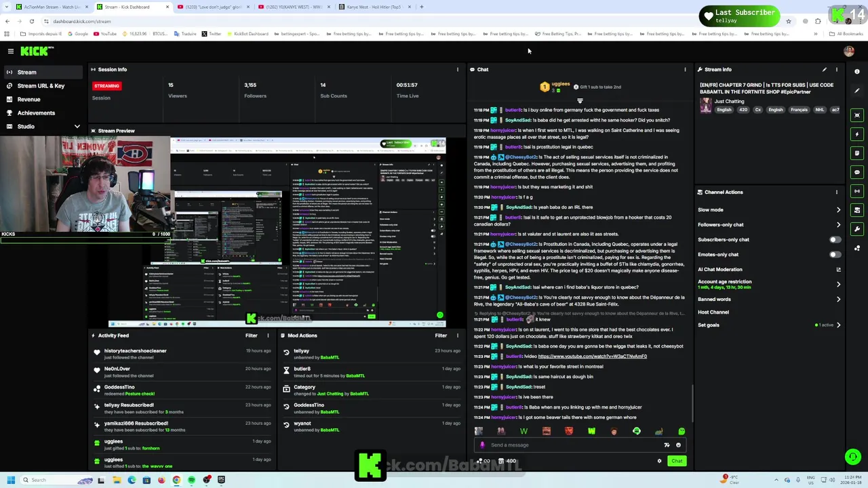
Task: Click the lightning bolt icon in the right sidebar
Action: click(x=857, y=134)
